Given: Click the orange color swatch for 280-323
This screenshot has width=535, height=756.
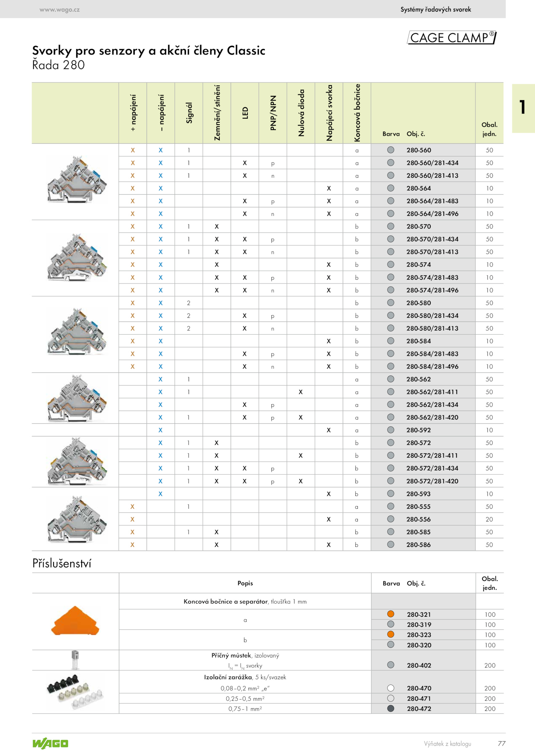Looking at the screenshot, I should click(x=391, y=634).
